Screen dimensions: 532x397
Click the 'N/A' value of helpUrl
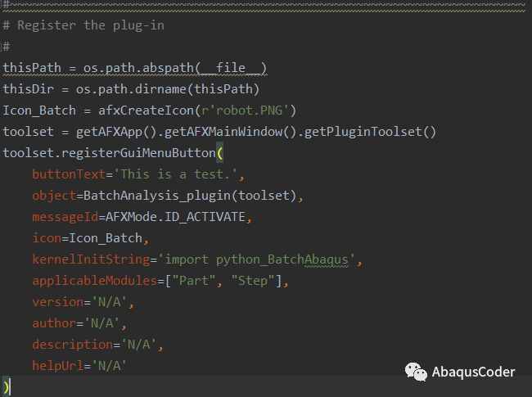109,366
